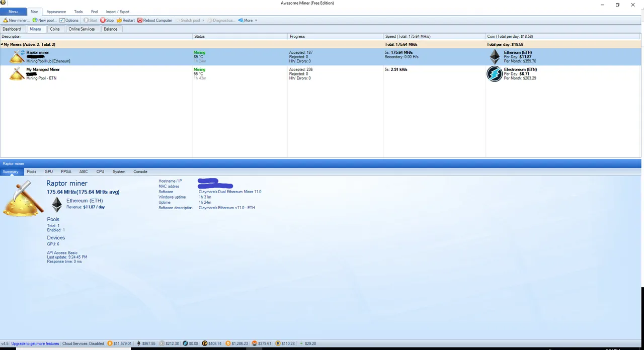This screenshot has width=644, height=350.
Task: Collapse the My Miners group
Action: point(2,45)
